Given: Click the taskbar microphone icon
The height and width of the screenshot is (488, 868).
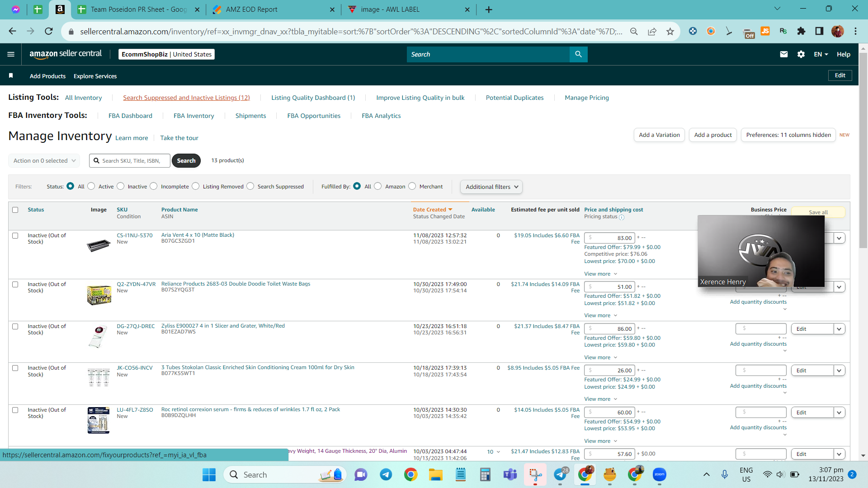Looking at the screenshot, I should click(725, 474).
